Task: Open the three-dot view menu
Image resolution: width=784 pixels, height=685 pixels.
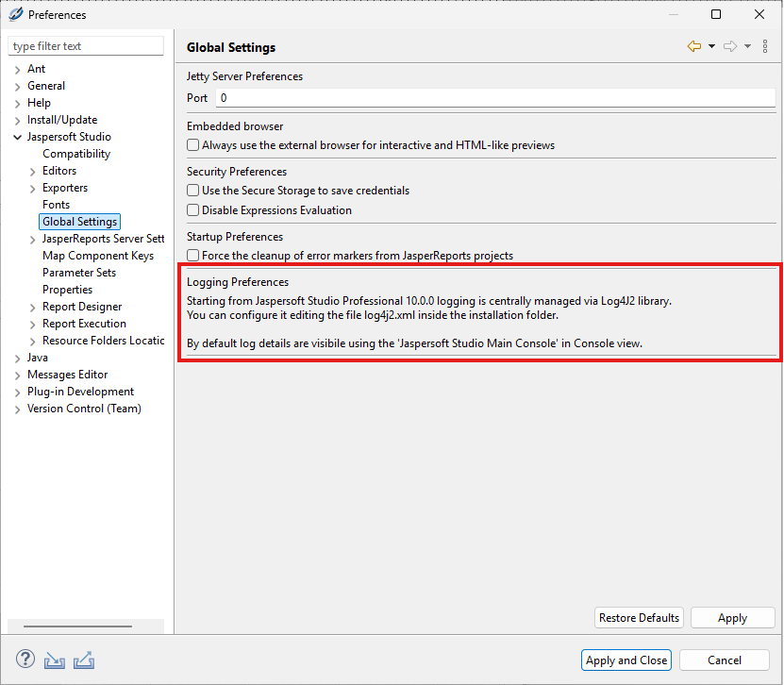Action: tap(765, 46)
